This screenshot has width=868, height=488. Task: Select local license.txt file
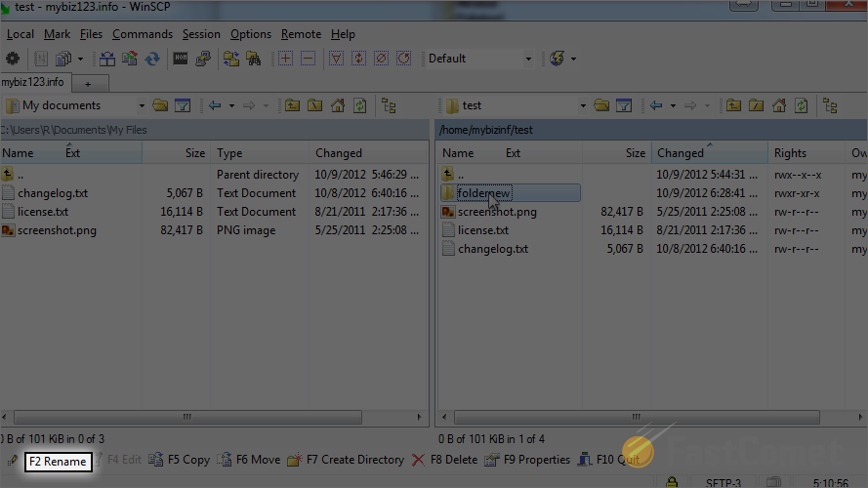click(43, 212)
